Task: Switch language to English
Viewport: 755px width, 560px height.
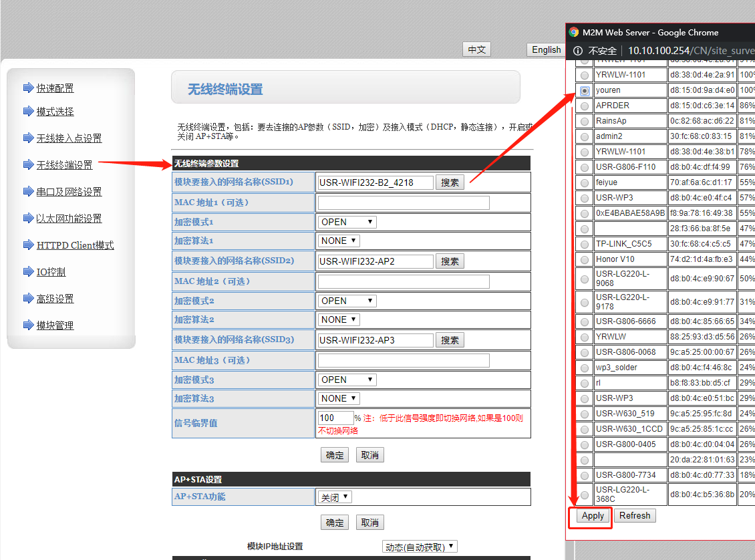Action: click(x=546, y=49)
